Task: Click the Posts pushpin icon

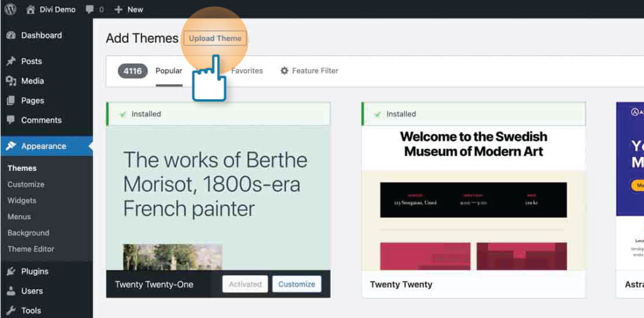Action: click(x=11, y=62)
